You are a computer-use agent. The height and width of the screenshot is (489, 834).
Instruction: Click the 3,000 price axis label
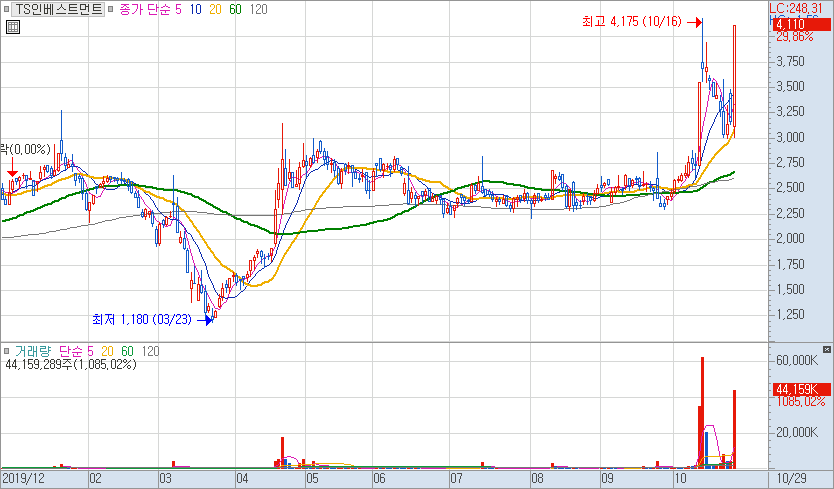point(790,137)
